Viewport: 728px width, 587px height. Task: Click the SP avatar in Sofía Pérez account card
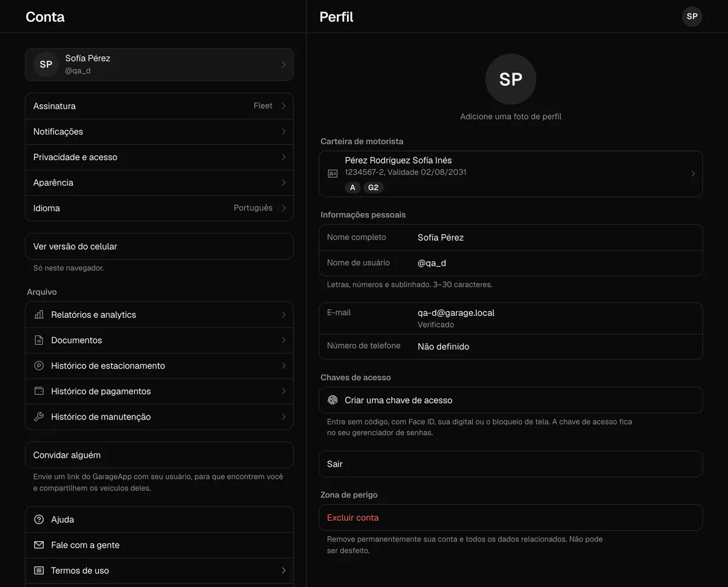point(46,64)
